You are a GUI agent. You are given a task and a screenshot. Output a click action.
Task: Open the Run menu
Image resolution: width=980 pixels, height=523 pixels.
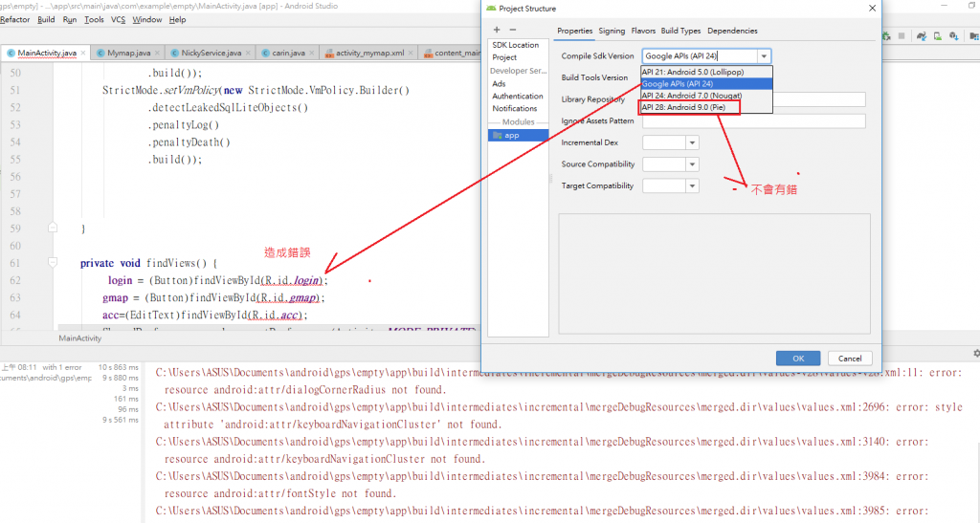pos(69,19)
